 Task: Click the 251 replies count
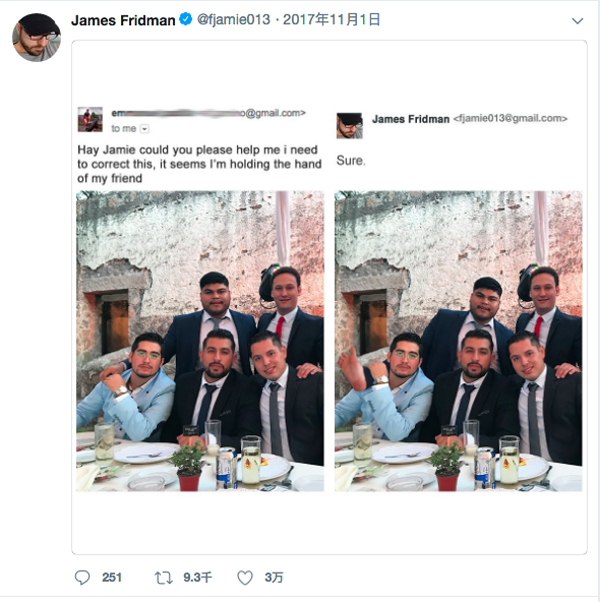coord(111,577)
